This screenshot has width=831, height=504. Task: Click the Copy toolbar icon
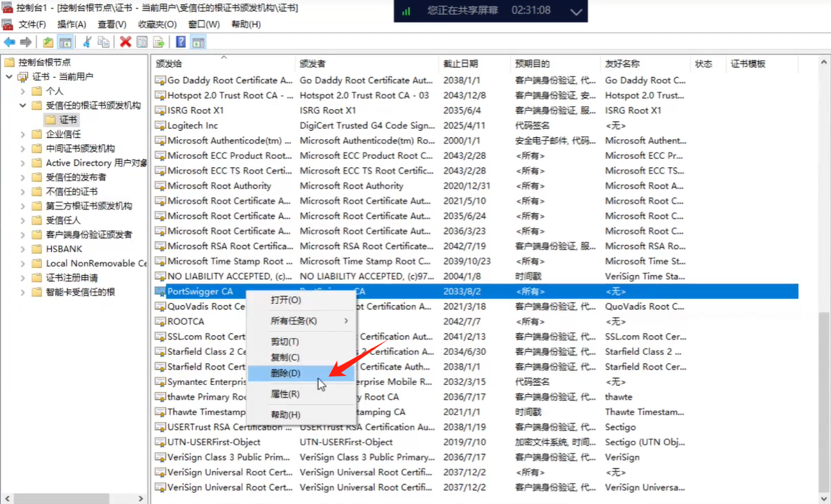click(x=104, y=42)
